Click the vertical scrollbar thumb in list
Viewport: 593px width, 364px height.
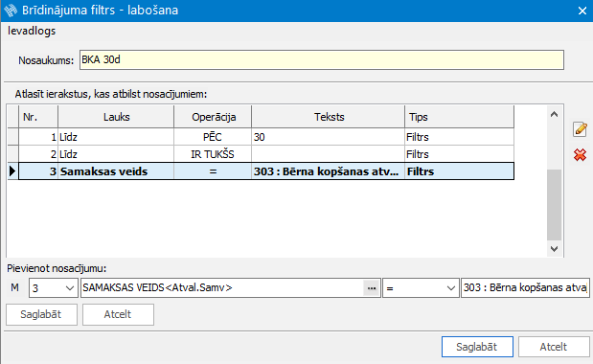point(554,205)
